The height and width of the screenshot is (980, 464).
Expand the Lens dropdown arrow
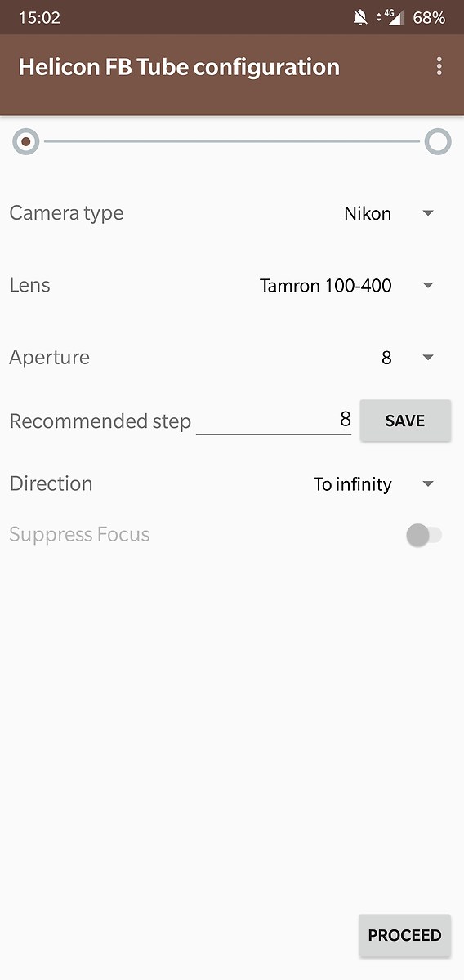click(428, 285)
